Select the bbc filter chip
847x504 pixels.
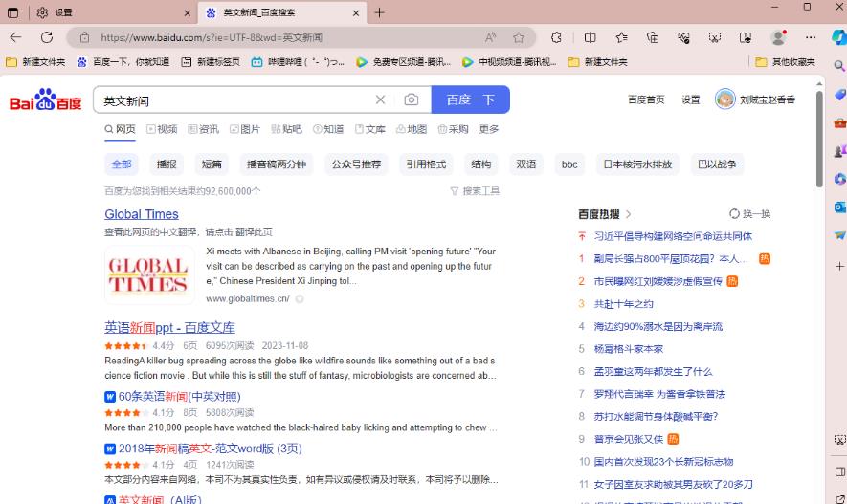coord(569,164)
